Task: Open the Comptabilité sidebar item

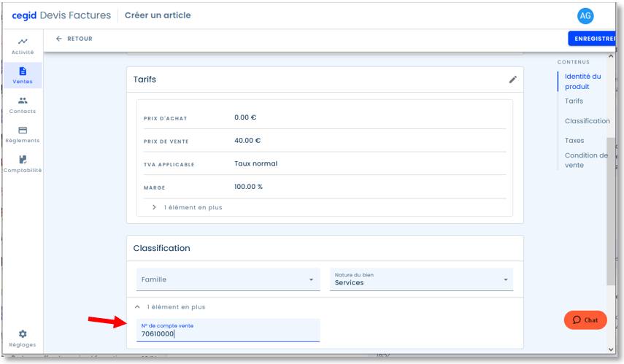Action: pyautogui.click(x=23, y=164)
